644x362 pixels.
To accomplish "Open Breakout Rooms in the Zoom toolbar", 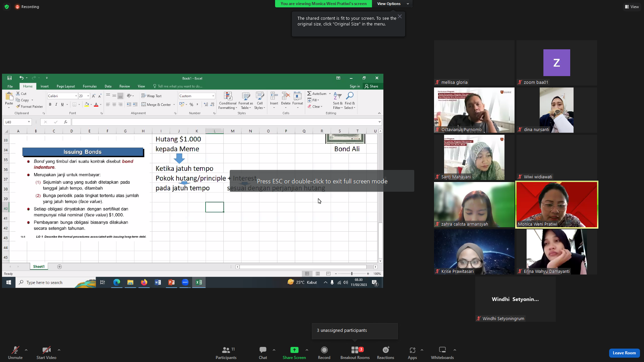I will pos(355,353).
